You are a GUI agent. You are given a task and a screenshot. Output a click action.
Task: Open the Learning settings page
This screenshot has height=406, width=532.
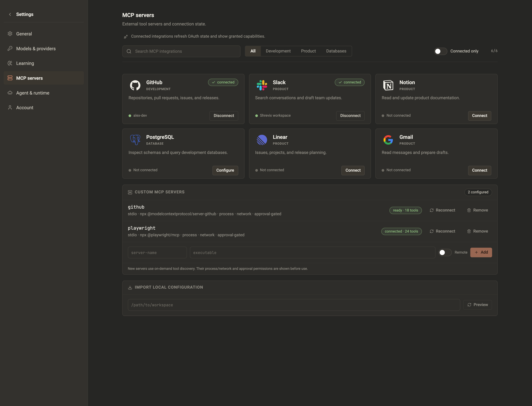(x=44, y=63)
